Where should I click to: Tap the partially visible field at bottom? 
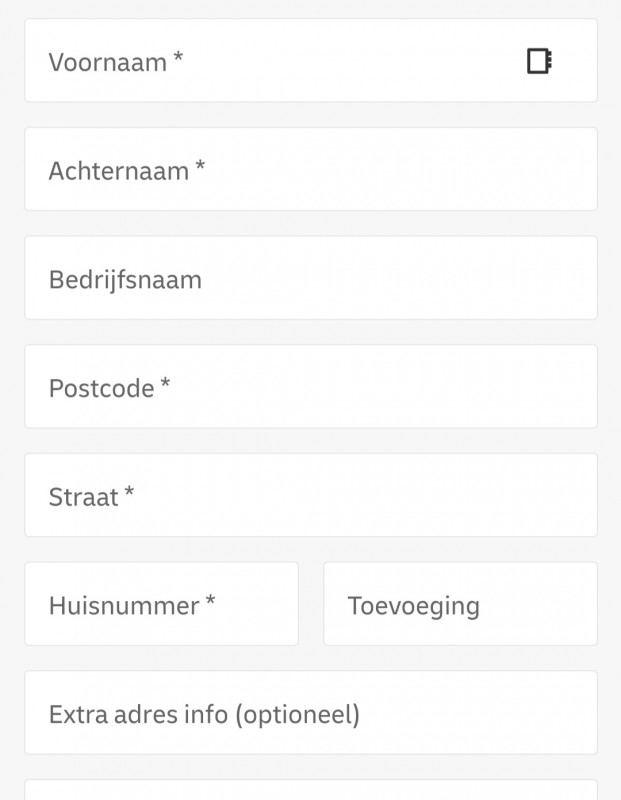point(310,790)
